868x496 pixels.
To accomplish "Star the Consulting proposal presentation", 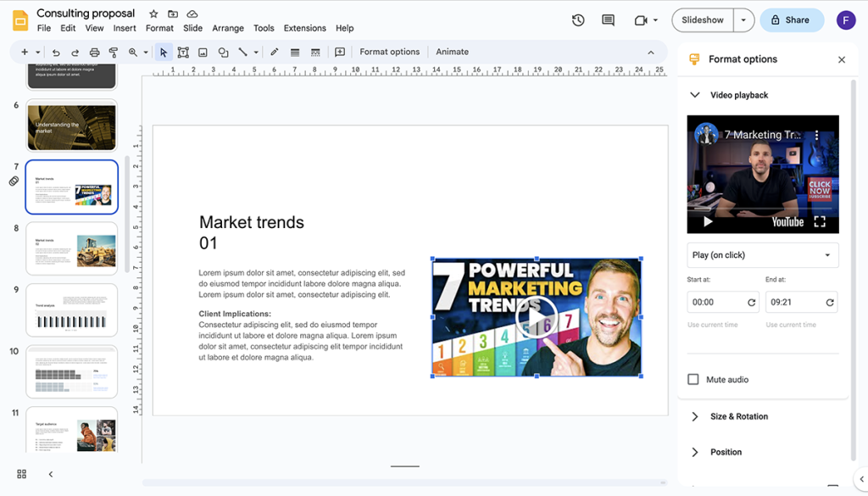I will (153, 14).
